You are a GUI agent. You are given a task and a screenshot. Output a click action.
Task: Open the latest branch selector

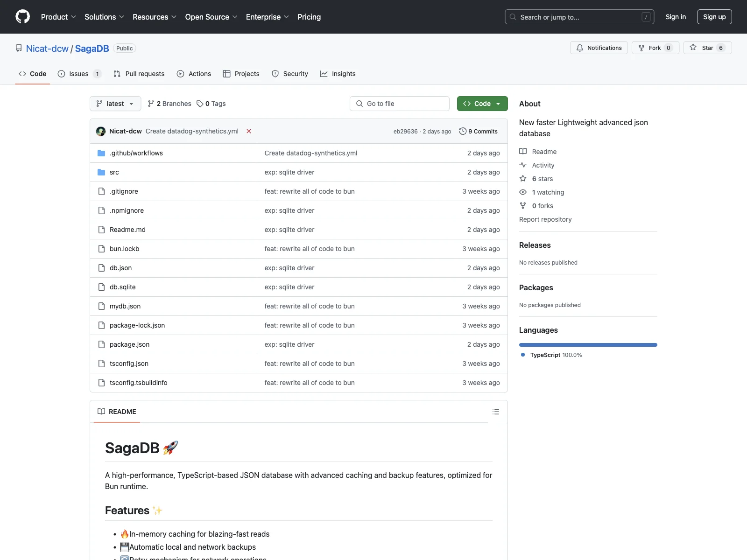[x=115, y=104]
